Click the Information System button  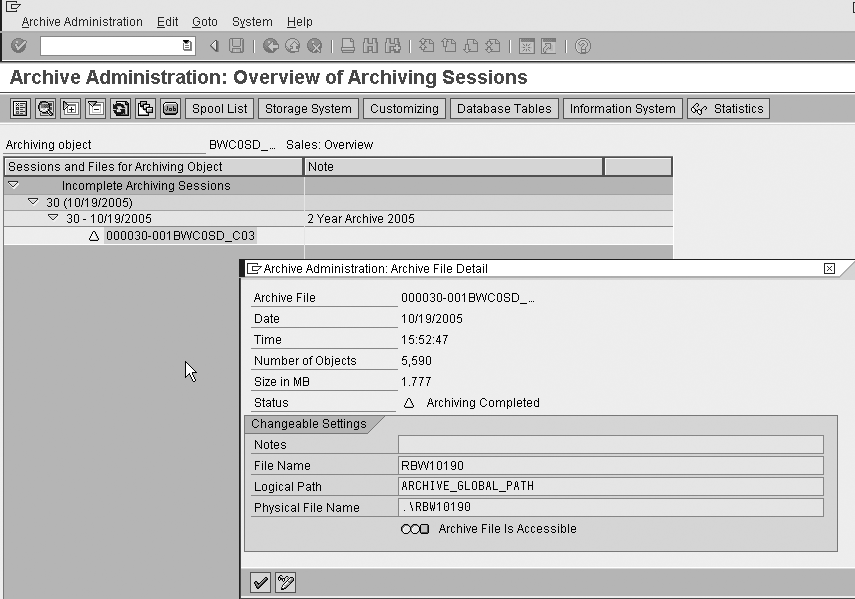point(623,108)
